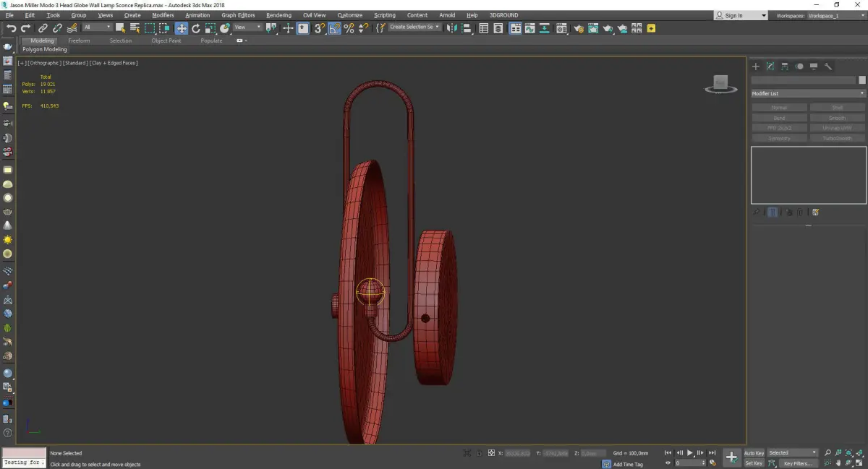Open the Modifiers menu

pos(163,15)
